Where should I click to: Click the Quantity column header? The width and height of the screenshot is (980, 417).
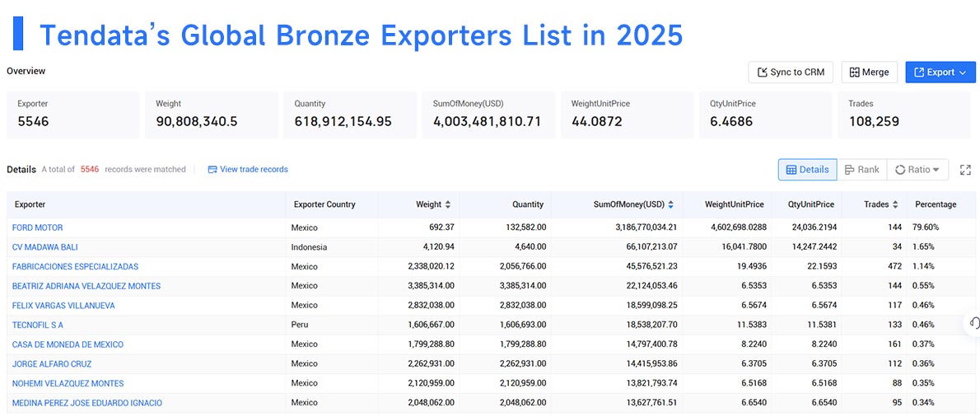tap(528, 204)
